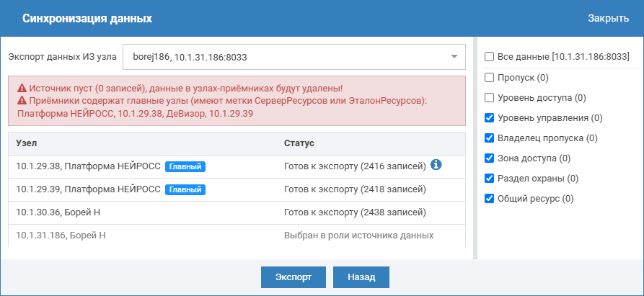Select row 10.1.31.186, Борей Н
This screenshot has height=296, width=644.
coord(237,236)
